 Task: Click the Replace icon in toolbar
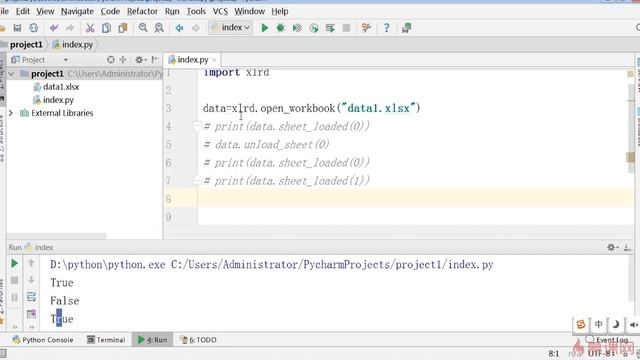click(159, 28)
